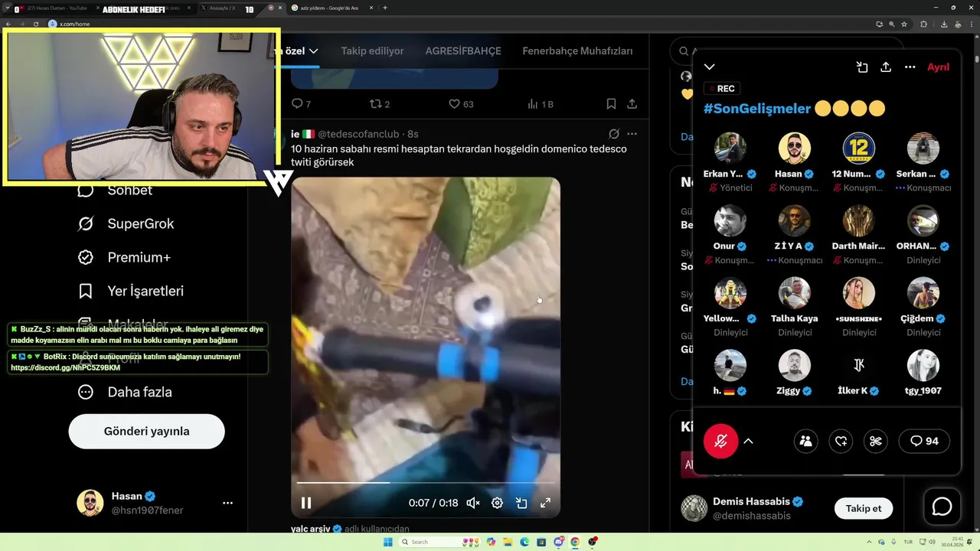The image size is (980, 551).
Task: Open a new browser tab
Action: click(x=385, y=8)
